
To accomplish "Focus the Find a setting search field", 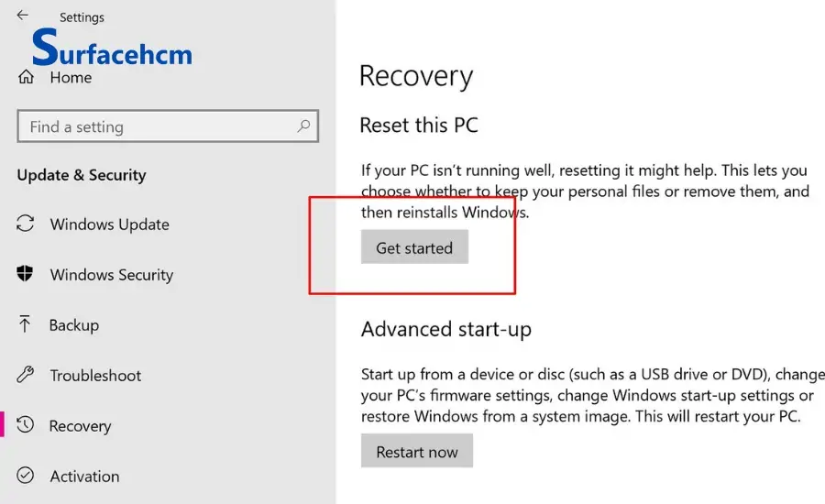I will pos(168,126).
